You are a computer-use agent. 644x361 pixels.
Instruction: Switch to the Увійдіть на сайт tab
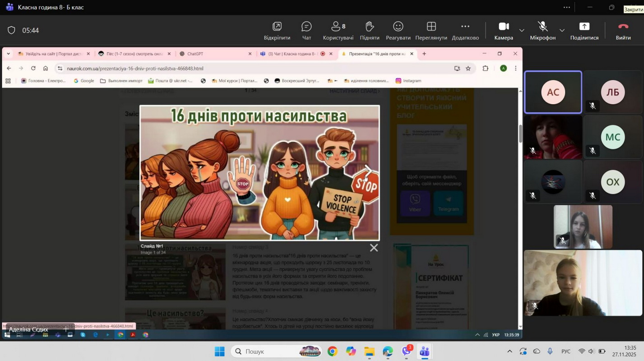53,54
